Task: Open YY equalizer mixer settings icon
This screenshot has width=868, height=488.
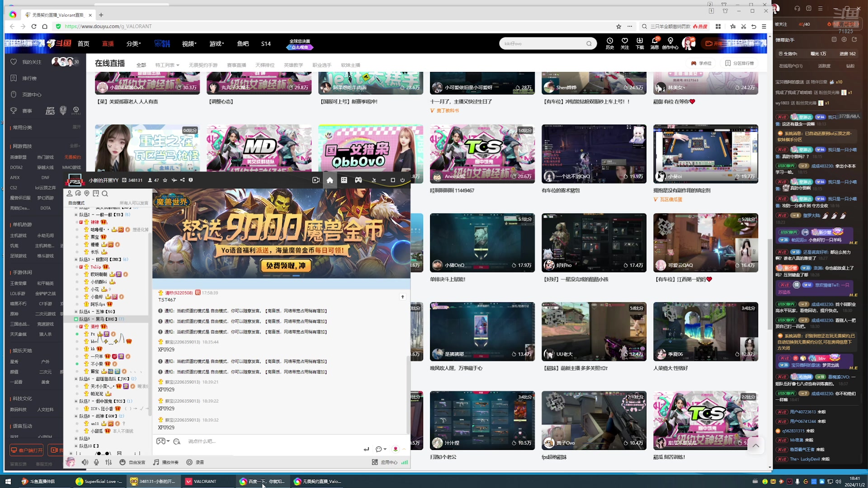Action: (108, 462)
